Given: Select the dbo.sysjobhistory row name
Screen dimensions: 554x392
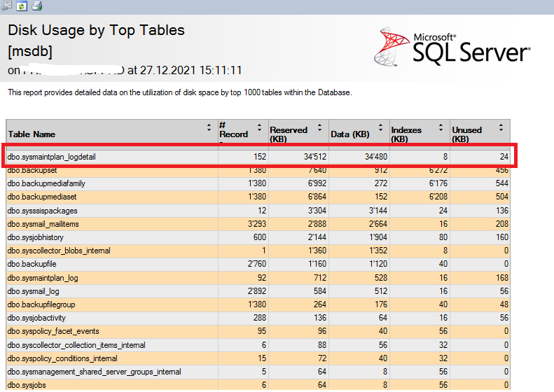Looking at the screenshot, I should coord(35,237).
